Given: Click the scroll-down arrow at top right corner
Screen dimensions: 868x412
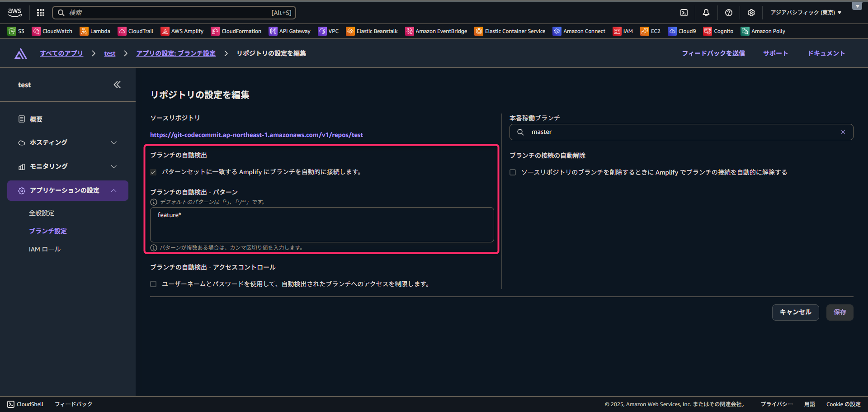Looking at the screenshot, I should coord(857,6).
